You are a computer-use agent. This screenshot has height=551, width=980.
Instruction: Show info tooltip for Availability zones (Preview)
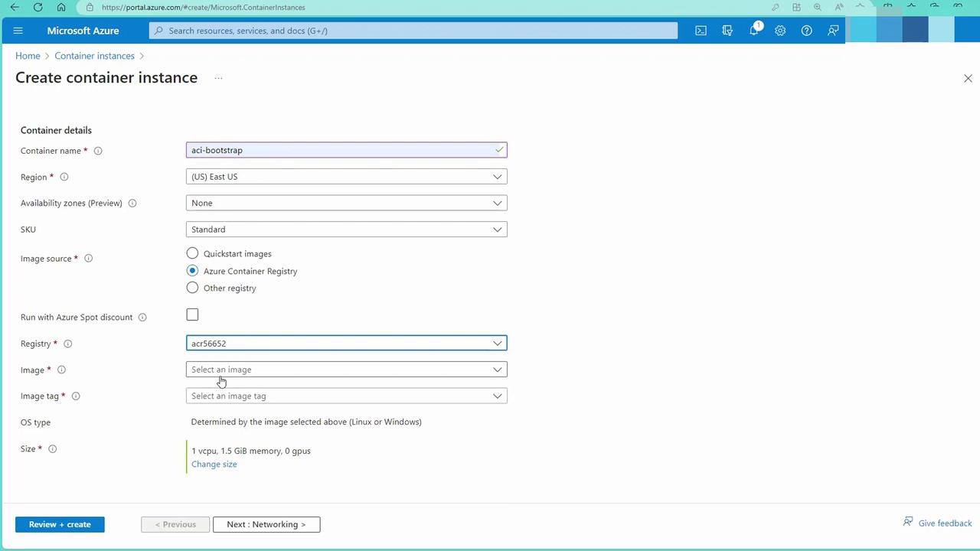point(132,204)
